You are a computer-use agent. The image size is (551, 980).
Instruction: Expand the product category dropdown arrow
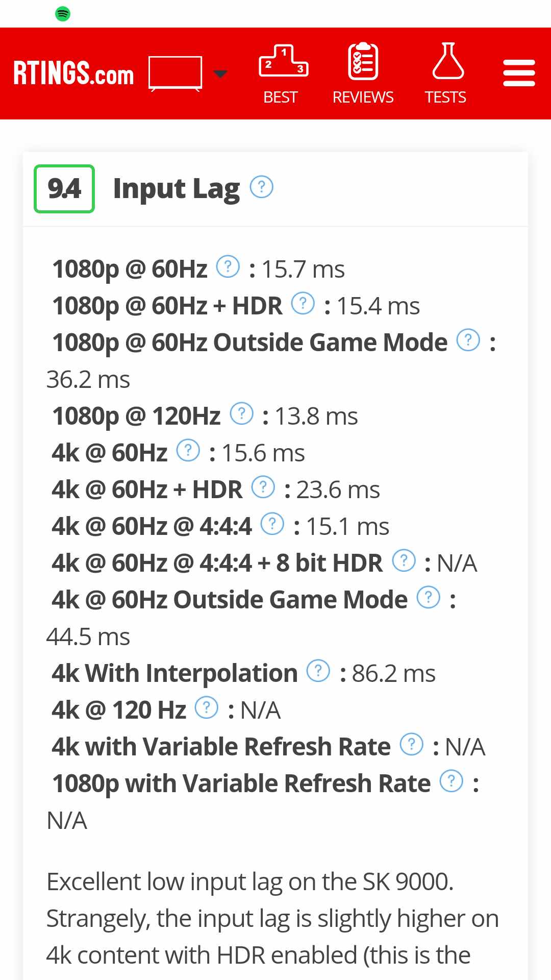[x=220, y=74]
